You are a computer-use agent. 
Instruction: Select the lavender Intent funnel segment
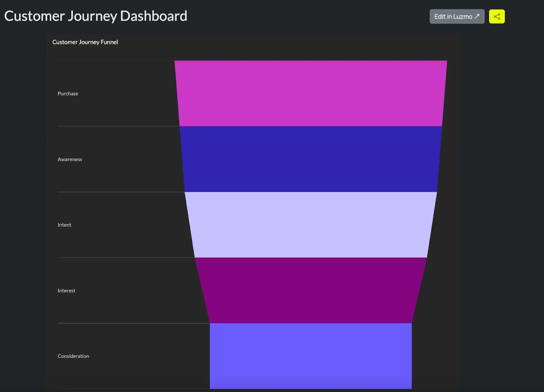click(x=311, y=225)
